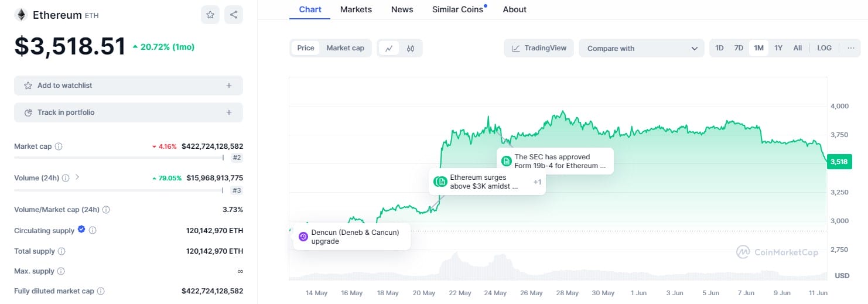Viewport: 868px width, 304px height.
Task: Switch to candlestick chart icon
Action: [411, 48]
